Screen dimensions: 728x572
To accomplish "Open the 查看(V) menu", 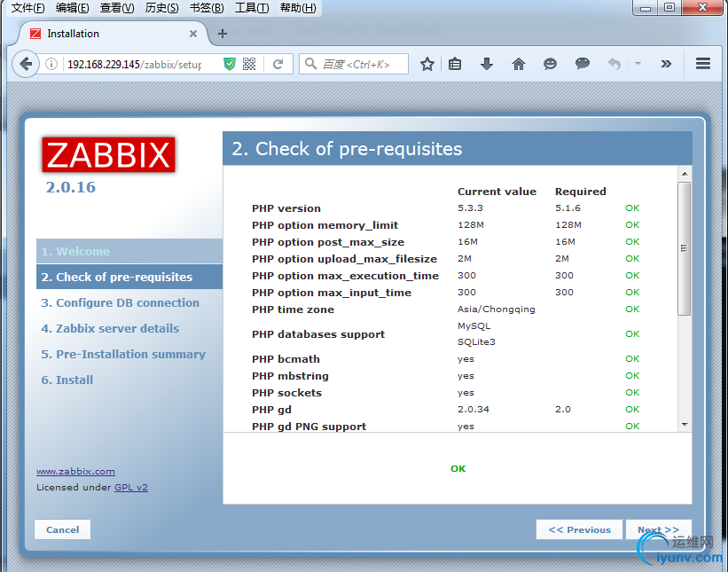I will point(116,8).
